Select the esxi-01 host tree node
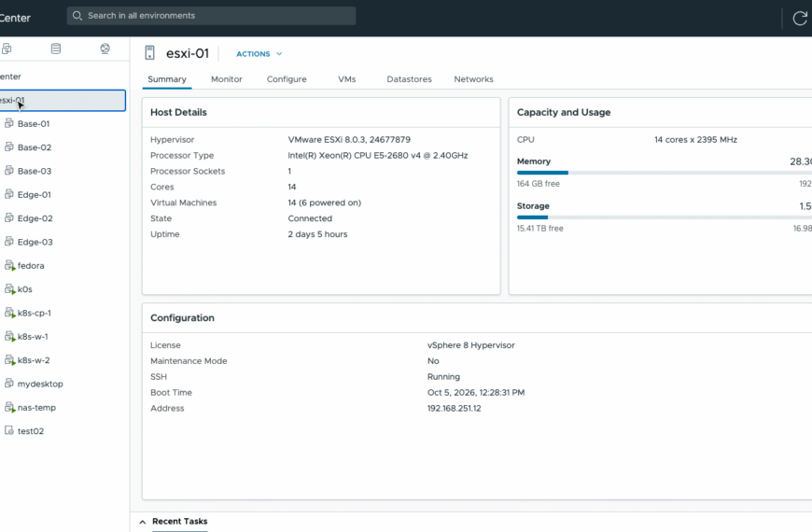Screen dimensions: 812x532 click(x=63, y=101)
